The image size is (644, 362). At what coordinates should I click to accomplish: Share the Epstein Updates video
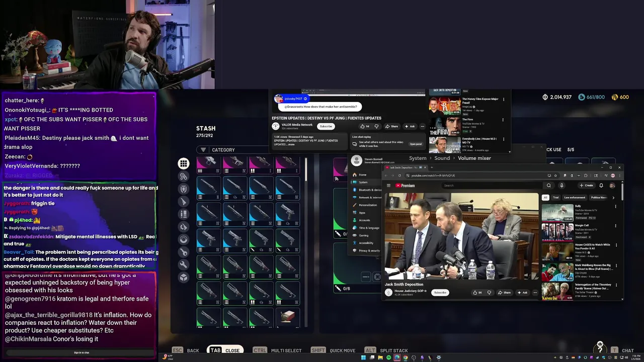[x=391, y=126]
